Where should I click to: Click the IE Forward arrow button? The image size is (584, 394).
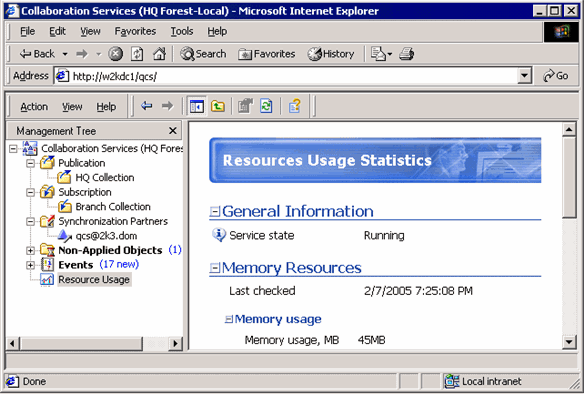point(82,54)
